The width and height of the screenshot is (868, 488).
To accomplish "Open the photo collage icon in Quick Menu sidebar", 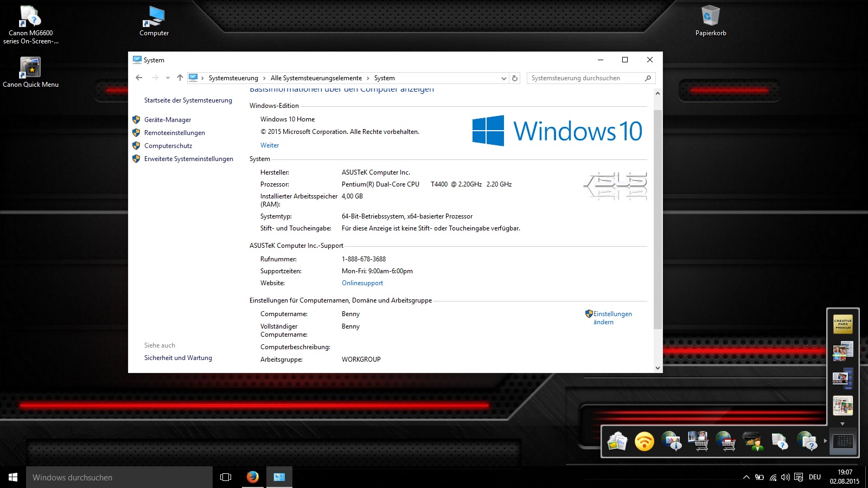I will [x=843, y=405].
